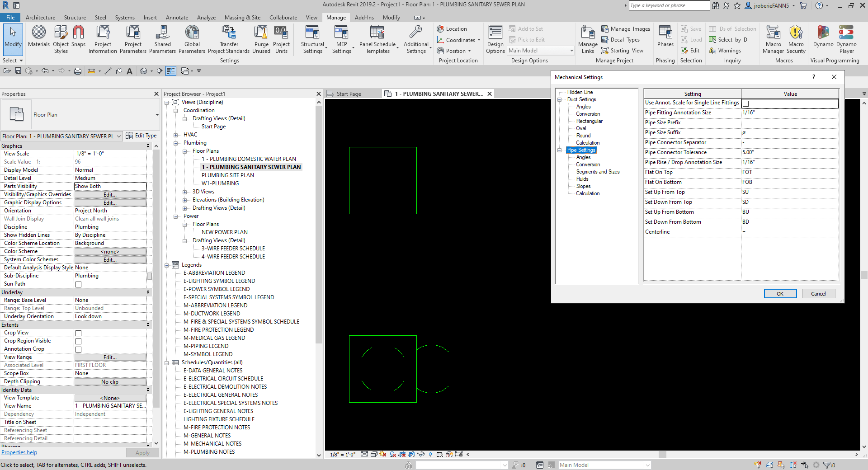Open the Properties help link

click(19, 452)
